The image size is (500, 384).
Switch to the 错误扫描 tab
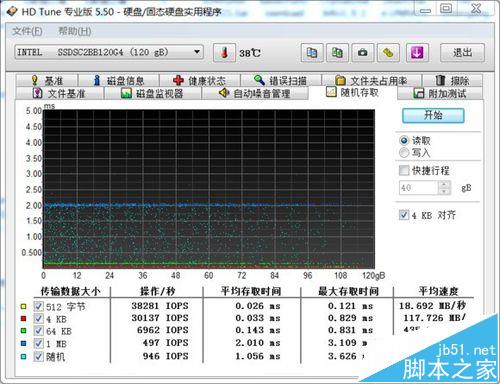(x=281, y=80)
